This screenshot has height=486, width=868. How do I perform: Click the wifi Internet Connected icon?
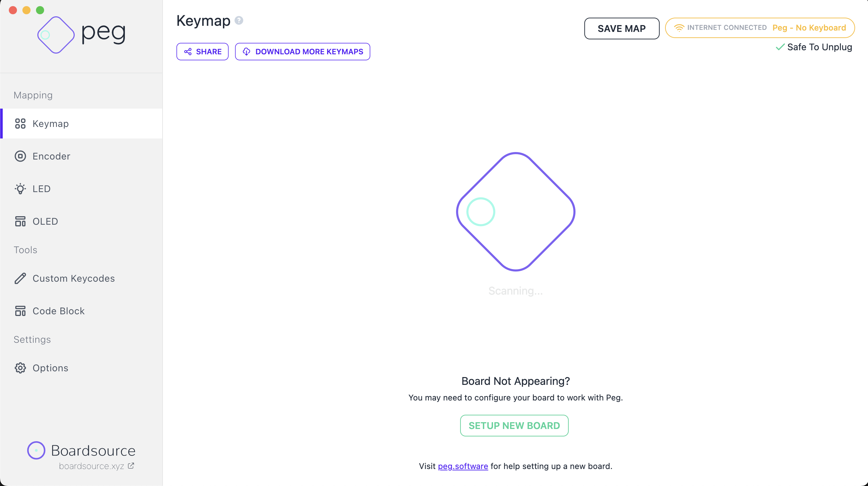679,28
